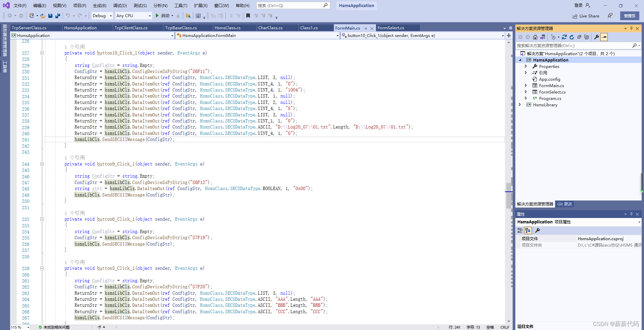Click the Find in Files folder icon

click(188, 16)
